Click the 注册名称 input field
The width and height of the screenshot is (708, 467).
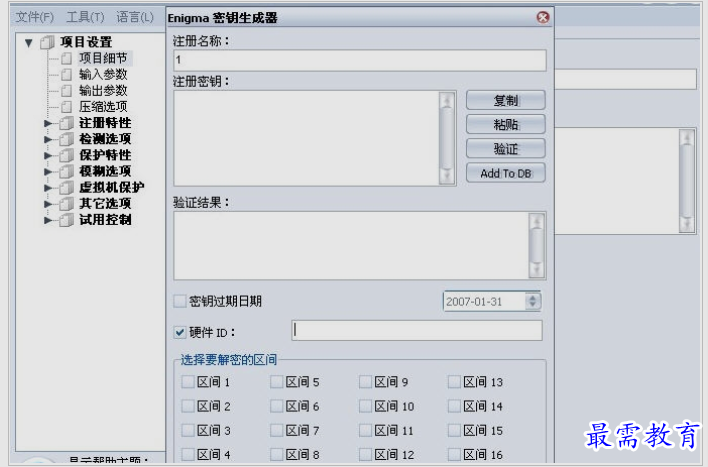(360, 60)
